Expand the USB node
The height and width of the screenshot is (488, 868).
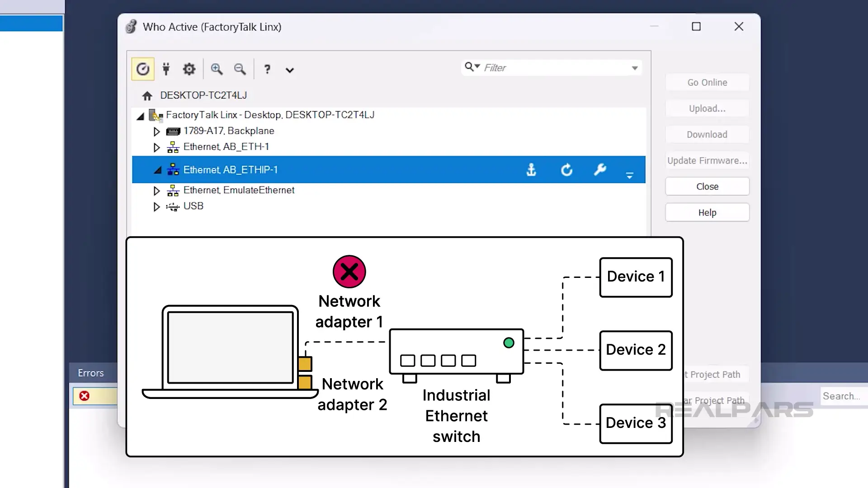click(156, 206)
